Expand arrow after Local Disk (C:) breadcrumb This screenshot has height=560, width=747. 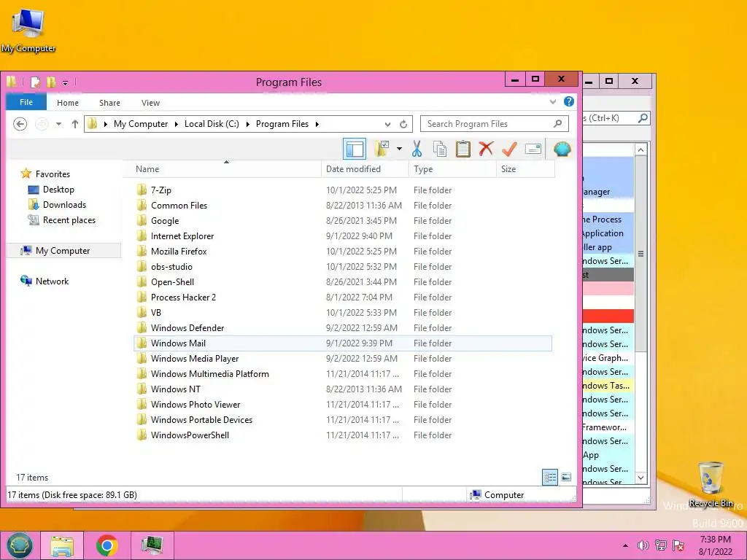[248, 124]
